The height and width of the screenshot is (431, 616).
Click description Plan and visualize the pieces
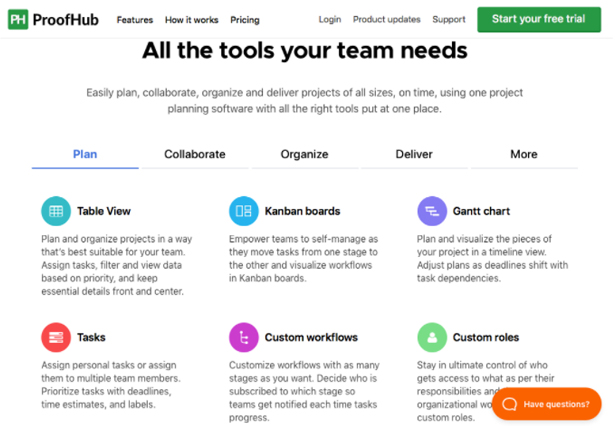(492, 258)
